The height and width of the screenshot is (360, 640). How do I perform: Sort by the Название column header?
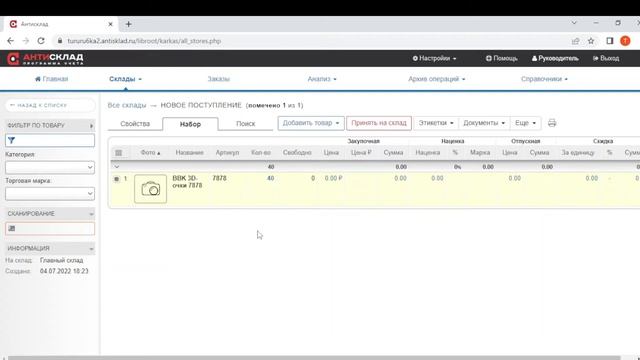coord(189,153)
